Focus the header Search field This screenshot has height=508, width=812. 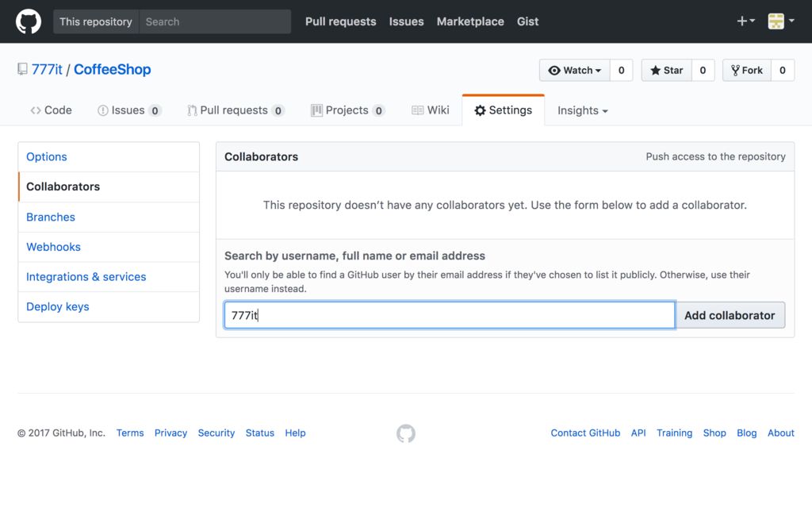(x=215, y=21)
